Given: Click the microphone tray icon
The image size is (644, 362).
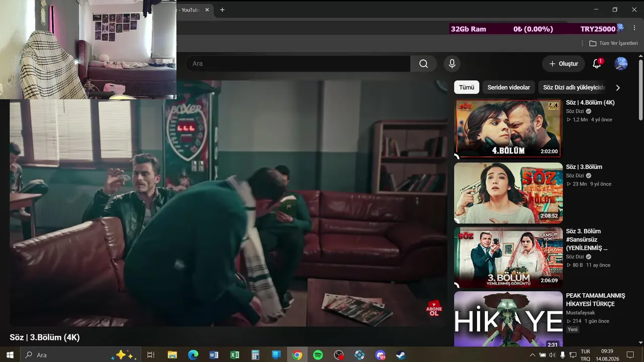Looking at the screenshot, I should [562, 355].
